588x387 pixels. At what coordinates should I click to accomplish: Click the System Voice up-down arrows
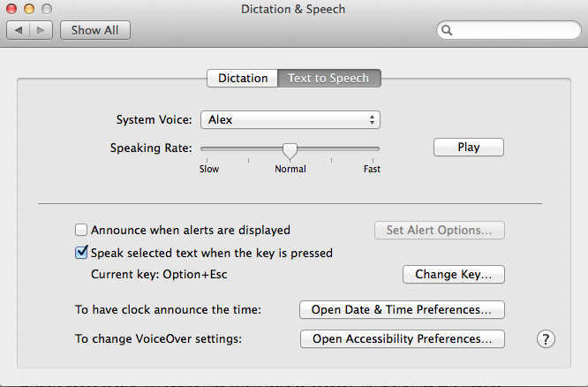coord(372,120)
